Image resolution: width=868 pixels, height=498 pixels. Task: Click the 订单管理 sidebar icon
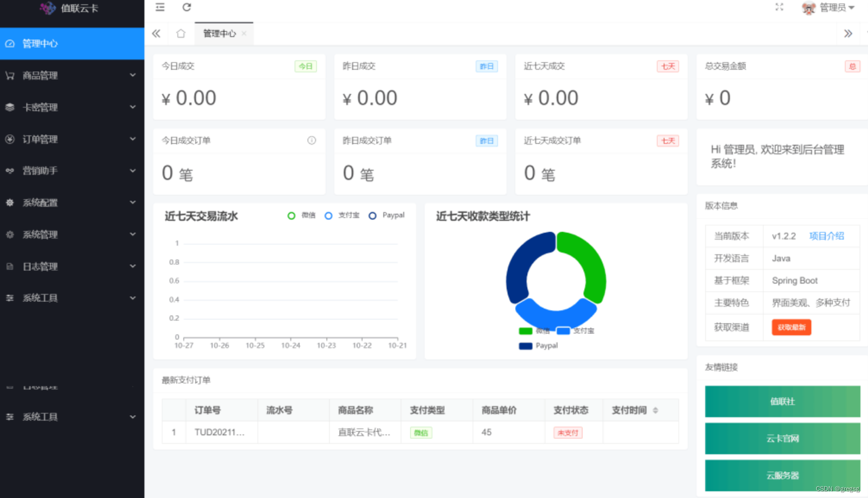pyautogui.click(x=10, y=139)
